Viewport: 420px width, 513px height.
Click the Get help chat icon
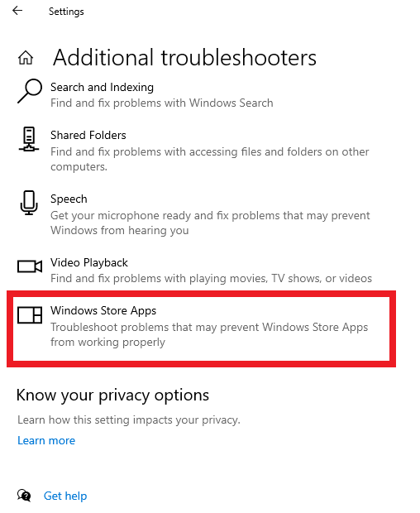click(x=24, y=496)
